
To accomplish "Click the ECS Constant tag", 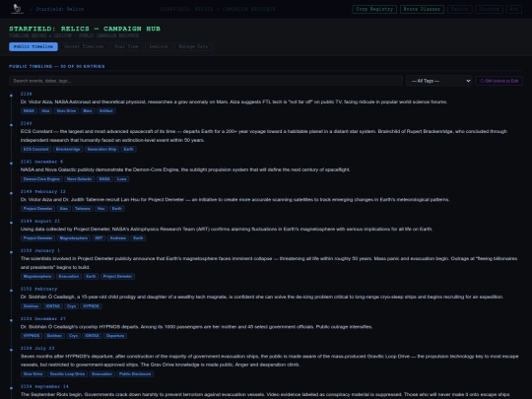I will pyautogui.click(x=36, y=150).
